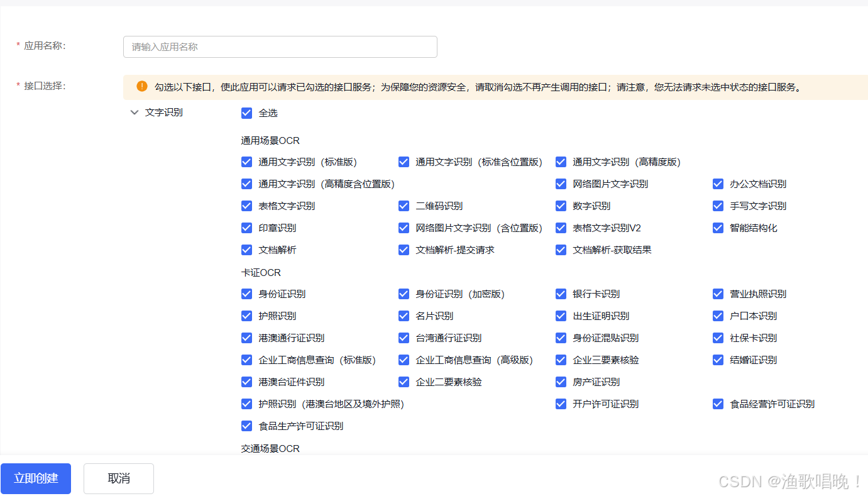Uncheck 办公文档识别 checkbox

pos(718,184)
